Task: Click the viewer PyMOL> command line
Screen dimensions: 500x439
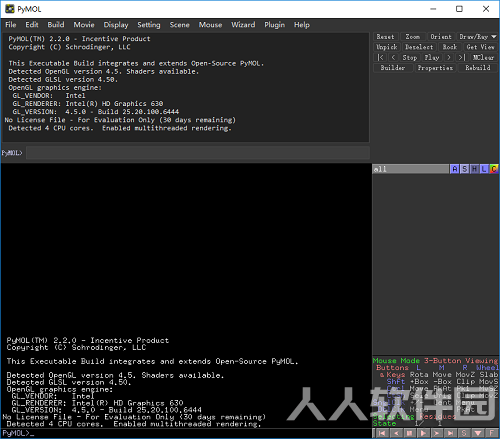Action: [x=186, y=433]
